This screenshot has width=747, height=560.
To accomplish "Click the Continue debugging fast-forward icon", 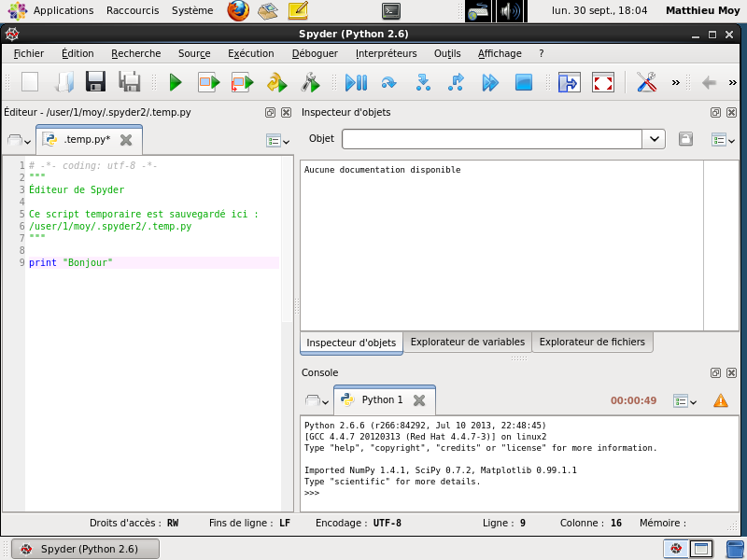I will [x=490, y=83].
